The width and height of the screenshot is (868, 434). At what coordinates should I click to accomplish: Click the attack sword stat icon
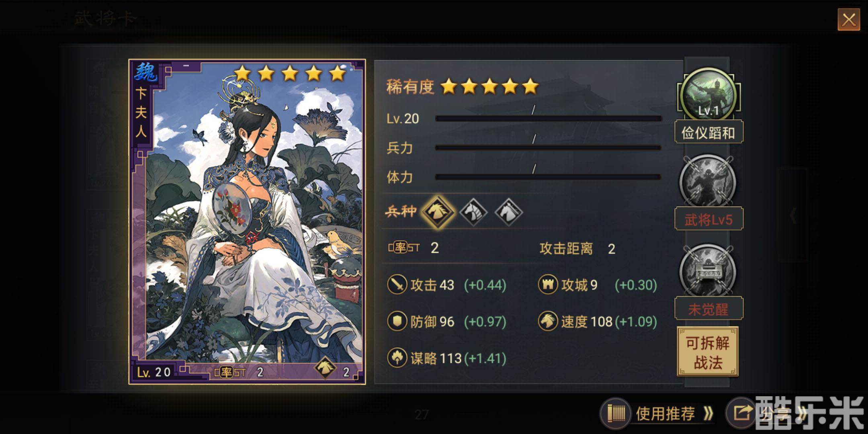point(397,285)
